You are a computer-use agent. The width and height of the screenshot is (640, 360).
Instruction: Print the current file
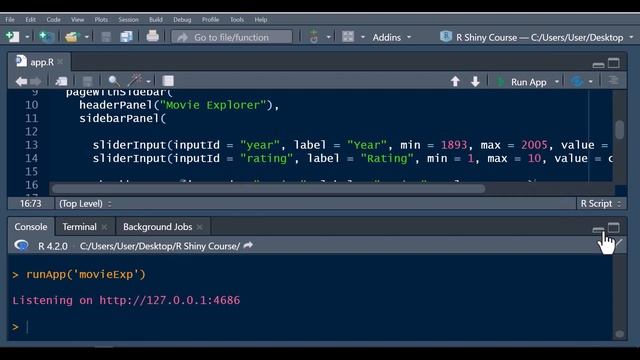153,36
